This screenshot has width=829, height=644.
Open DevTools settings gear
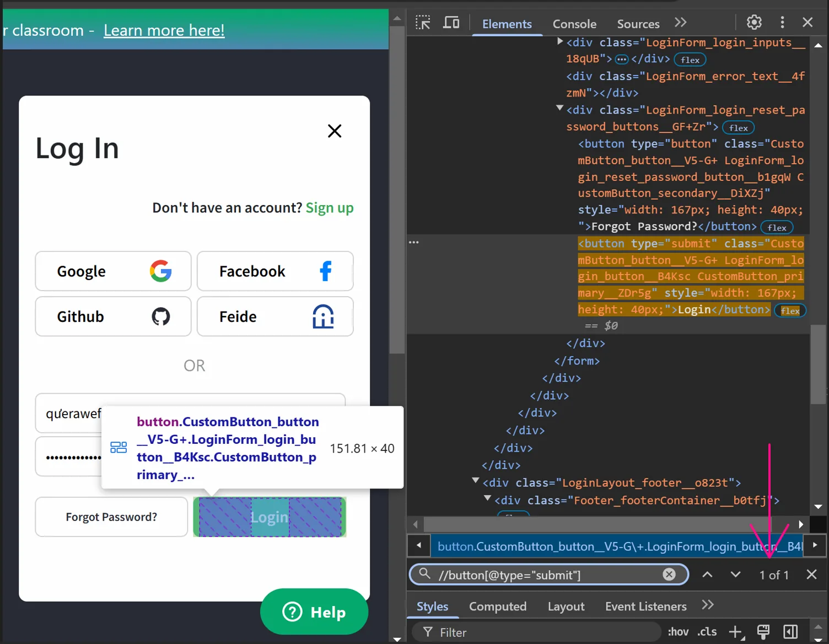[754, 22]
